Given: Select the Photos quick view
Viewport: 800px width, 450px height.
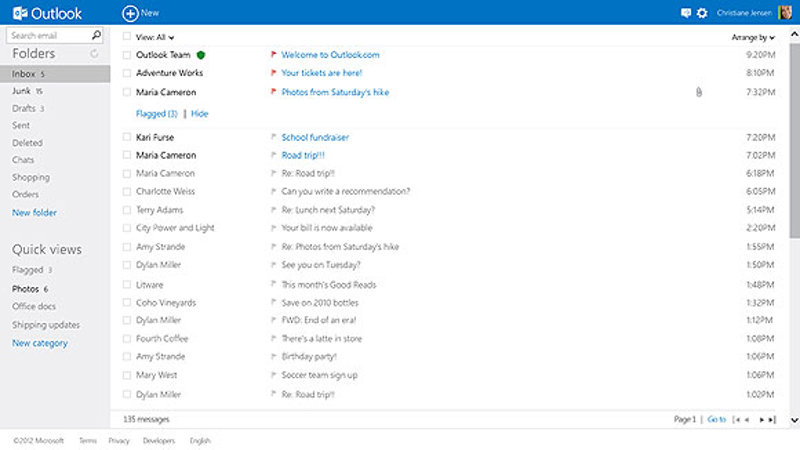Looking at the screenshot, I should pyautogui.click(x=25, y=289).
